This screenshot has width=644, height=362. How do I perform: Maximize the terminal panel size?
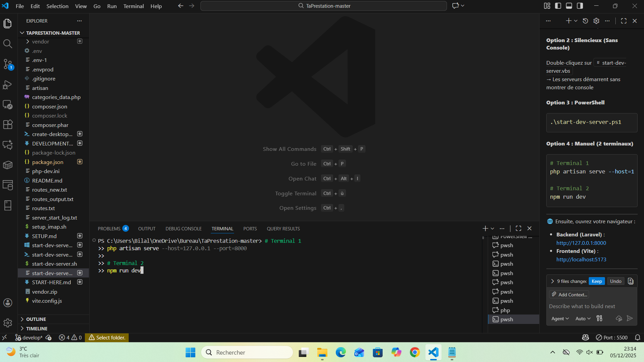click(x=518, y=228)
